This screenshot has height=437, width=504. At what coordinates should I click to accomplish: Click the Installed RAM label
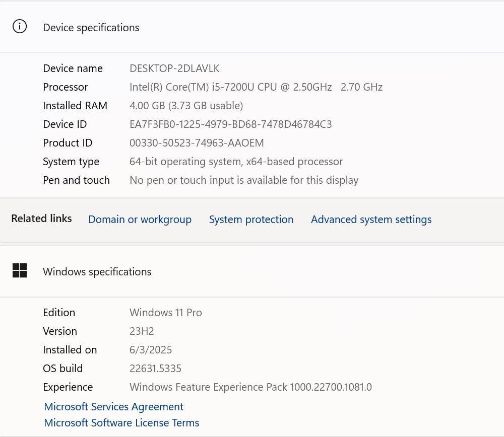pyautogui.click(x=75, y=106)
